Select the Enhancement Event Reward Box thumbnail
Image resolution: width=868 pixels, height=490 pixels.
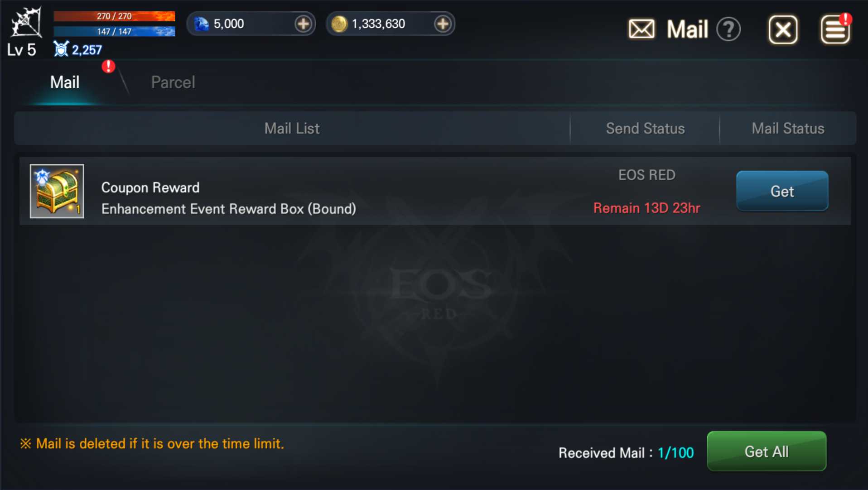(57, 191)
